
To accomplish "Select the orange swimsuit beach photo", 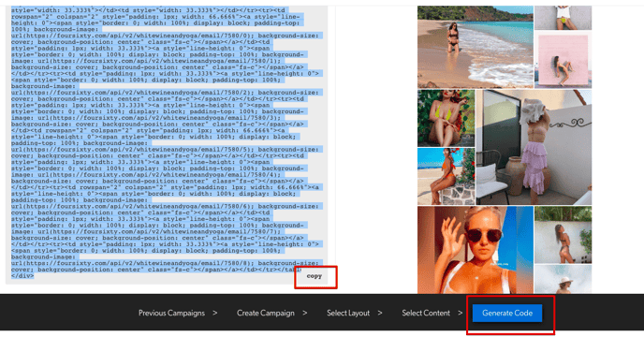I will 446,176.
